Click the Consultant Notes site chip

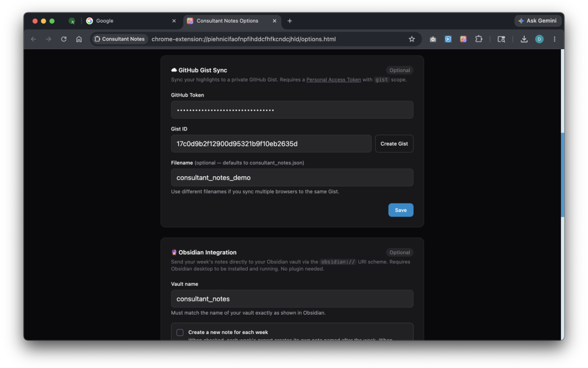(x=119, y=39)
